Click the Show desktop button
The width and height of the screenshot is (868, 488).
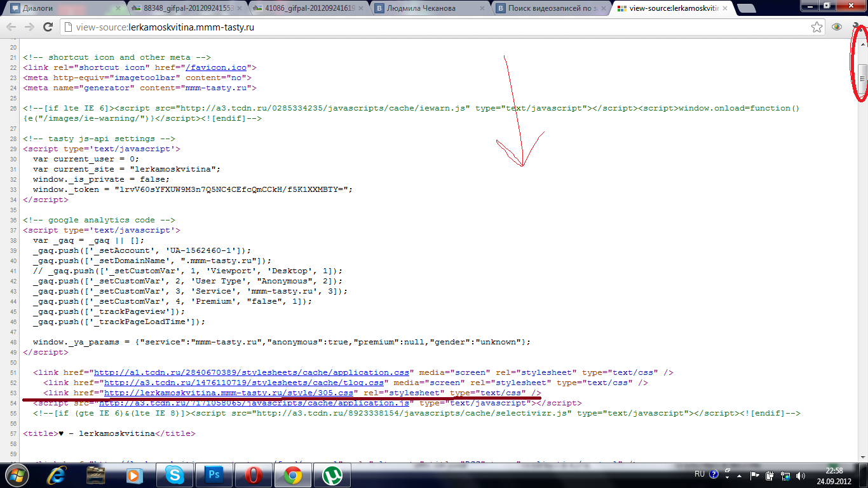coord(863,475)
